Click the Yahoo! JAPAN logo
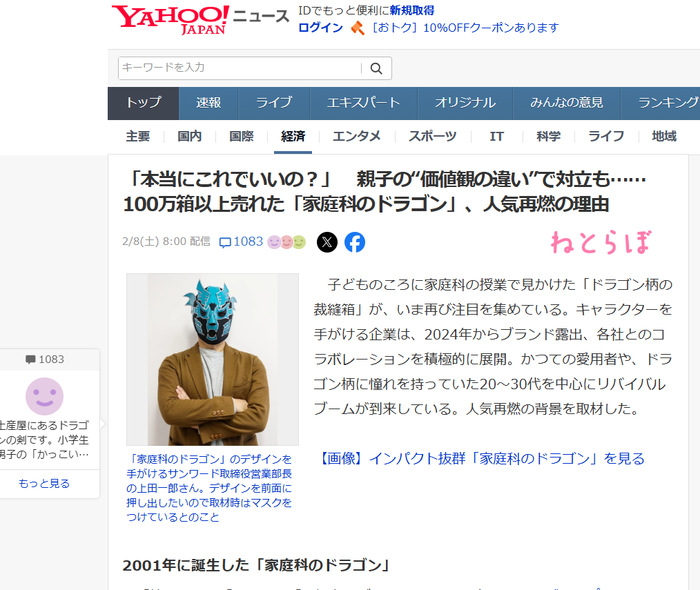The image size is (700, 590). [x=170, y=19]
